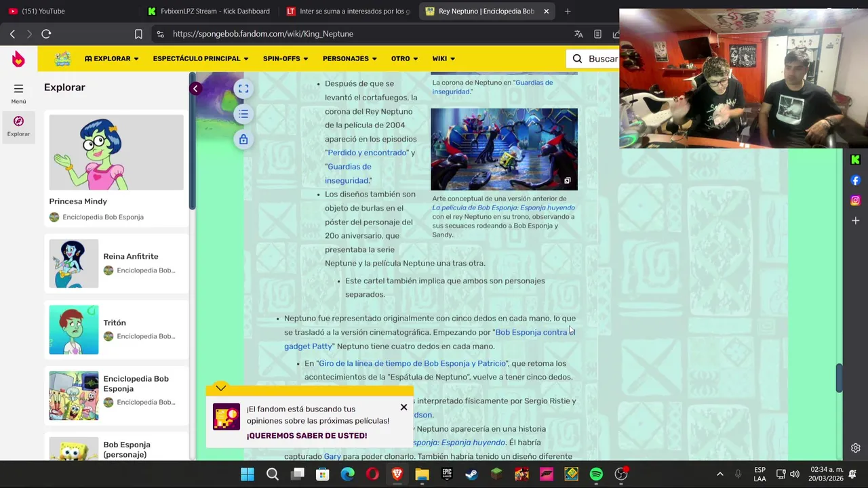Click the page vertical scrollbar thumb
Screen dimensions: 868x488
[x=839, y=378]
